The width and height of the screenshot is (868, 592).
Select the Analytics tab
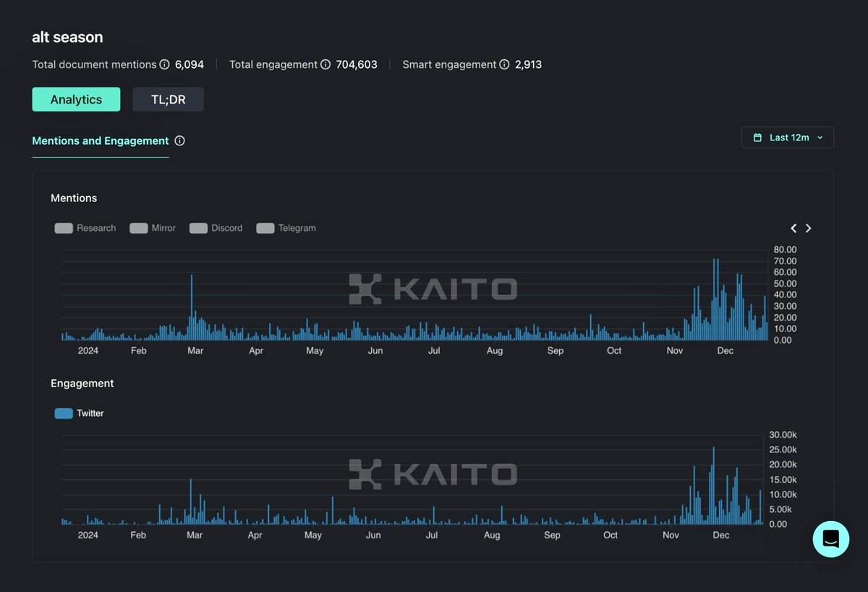coord(76,99)
